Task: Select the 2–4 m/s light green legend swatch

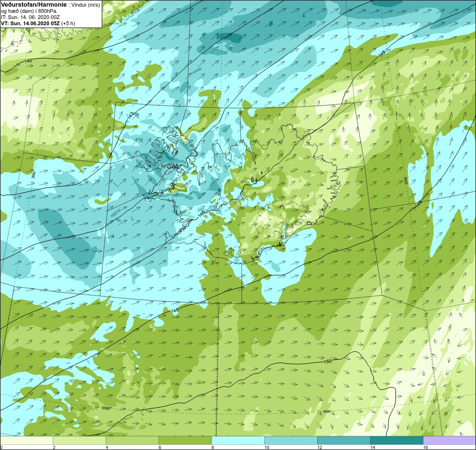Action: click(x=79, y=440)
